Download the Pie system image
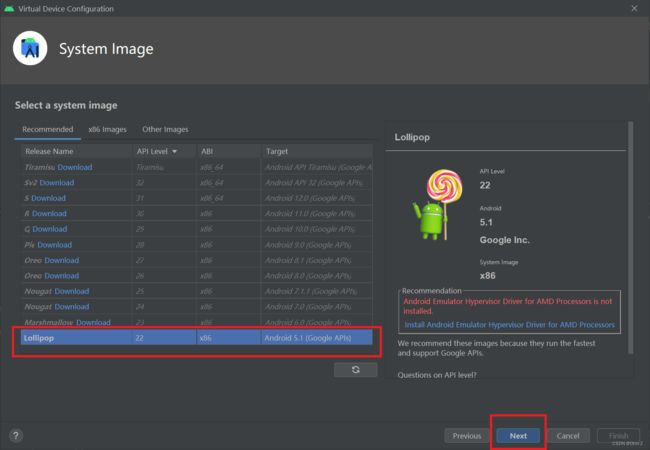Image resolution: width=650 pixels, height=450 pixels. pos(55,245)
